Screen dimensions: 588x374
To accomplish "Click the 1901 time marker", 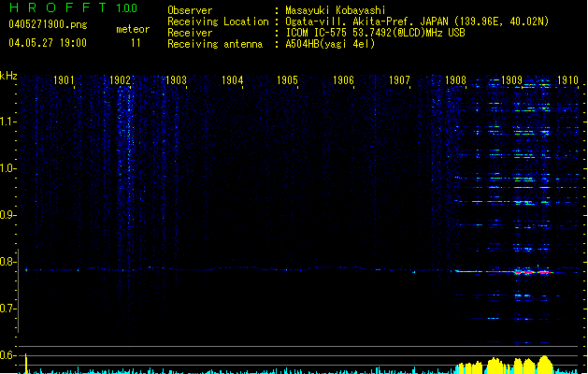I will click(64, 80).
